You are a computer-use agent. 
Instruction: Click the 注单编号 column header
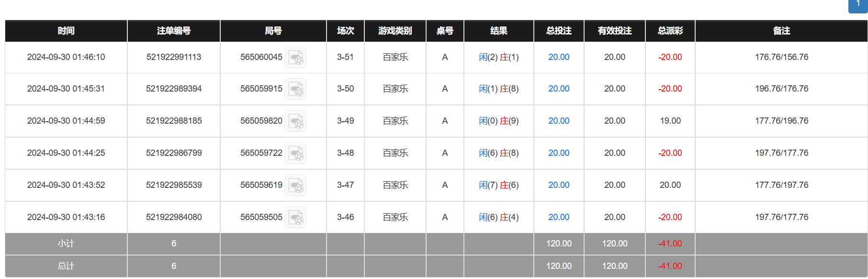[174, 31]
